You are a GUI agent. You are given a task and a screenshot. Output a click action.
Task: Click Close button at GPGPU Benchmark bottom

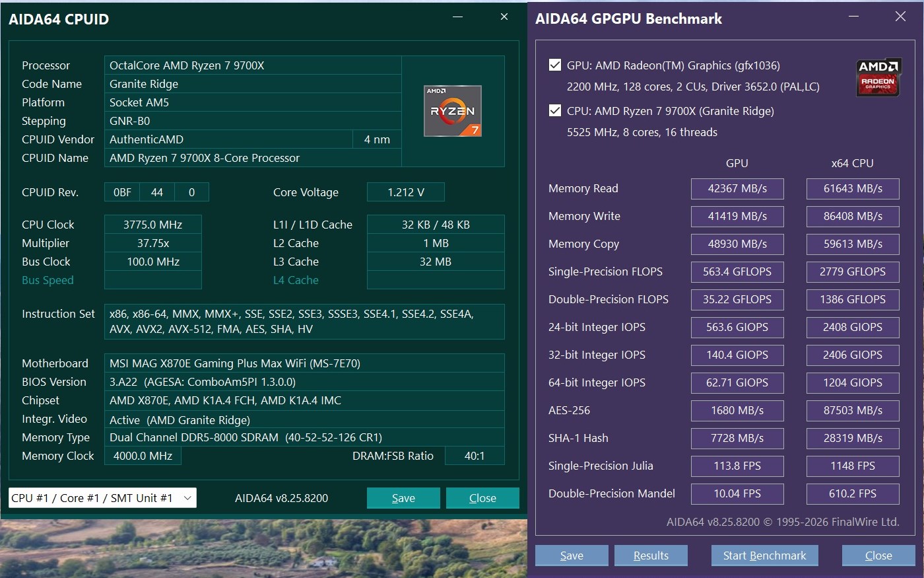(878, 556)
